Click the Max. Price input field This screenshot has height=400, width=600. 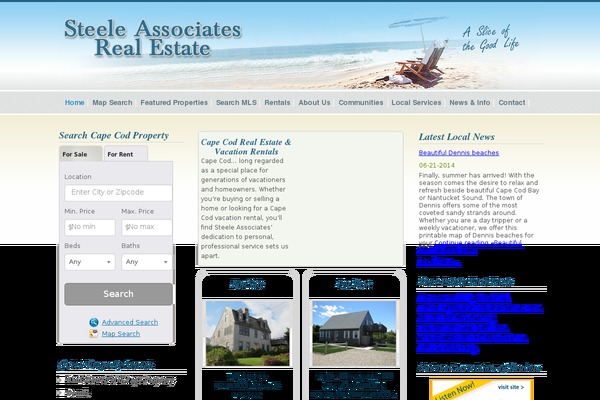[147, 227]
